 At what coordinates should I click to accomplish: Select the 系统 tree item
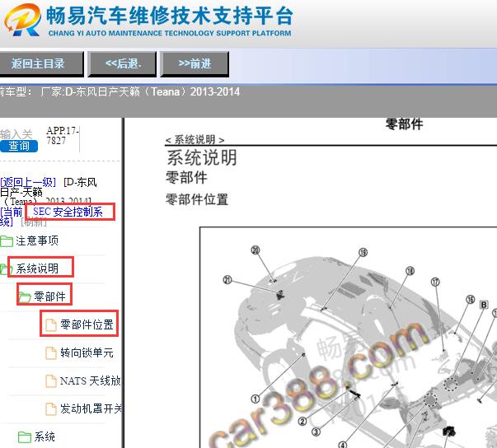45,436
